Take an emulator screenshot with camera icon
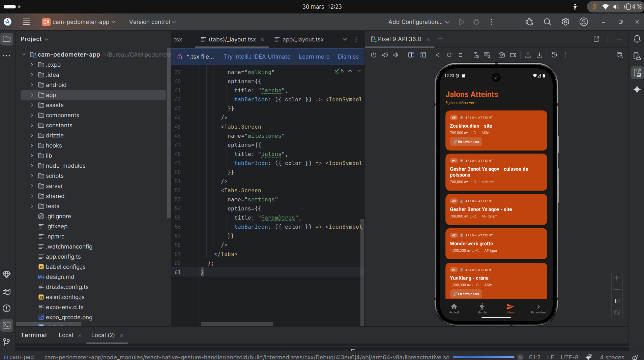 pyautogui.click(x=502, y=55)
